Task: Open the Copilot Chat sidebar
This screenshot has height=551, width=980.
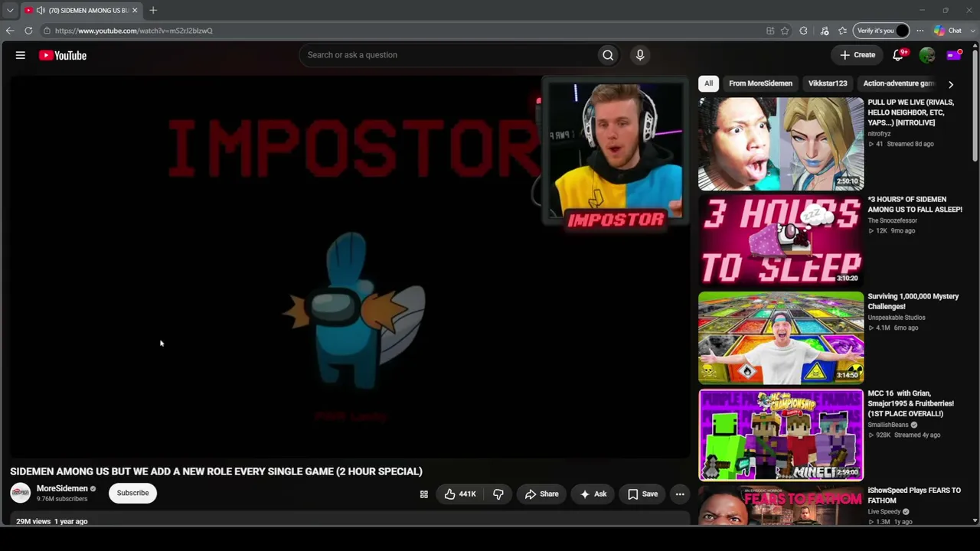Action: [x=948, y=31]
